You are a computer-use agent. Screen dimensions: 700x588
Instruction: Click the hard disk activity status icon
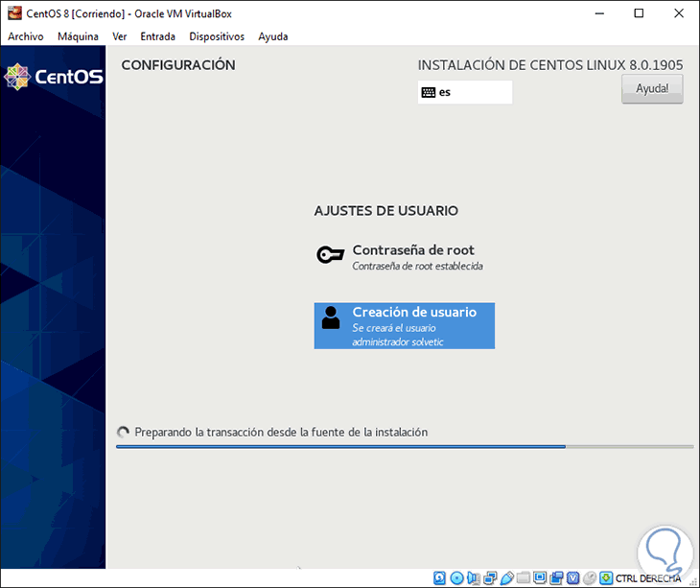(439, 578)
